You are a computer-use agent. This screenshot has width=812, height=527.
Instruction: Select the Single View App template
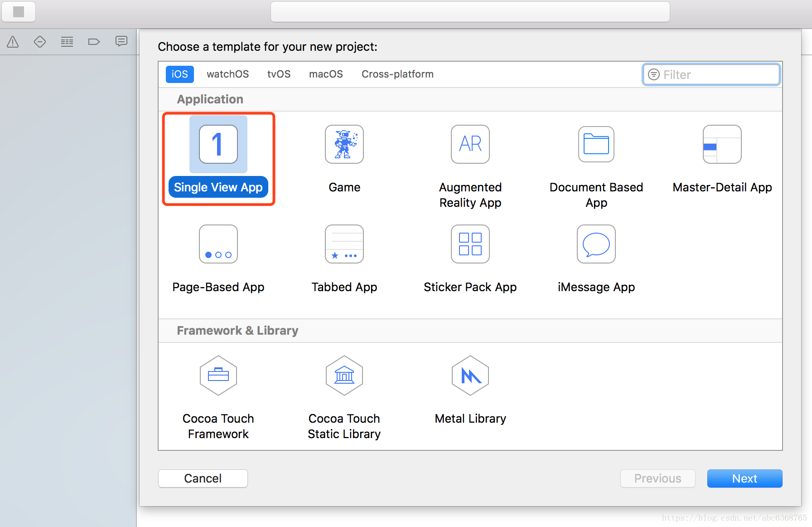(218, 145)
